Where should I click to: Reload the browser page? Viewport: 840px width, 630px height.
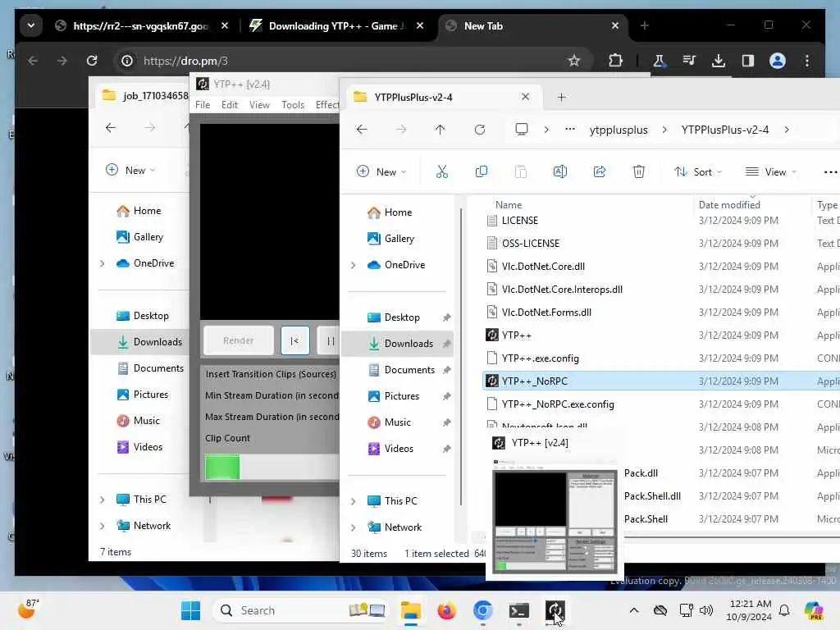(92, 61)
